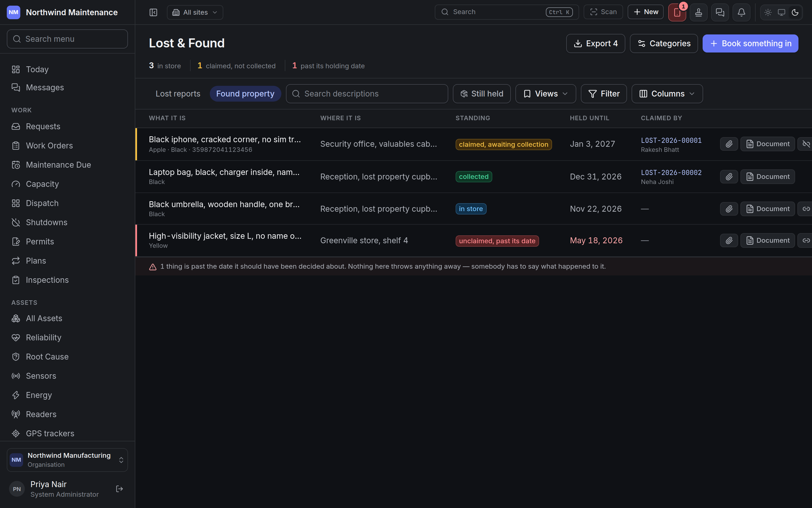This screenshot has height=508, width=812.
Task: Switch to light theme sun icon
Action: click(768, 12)
